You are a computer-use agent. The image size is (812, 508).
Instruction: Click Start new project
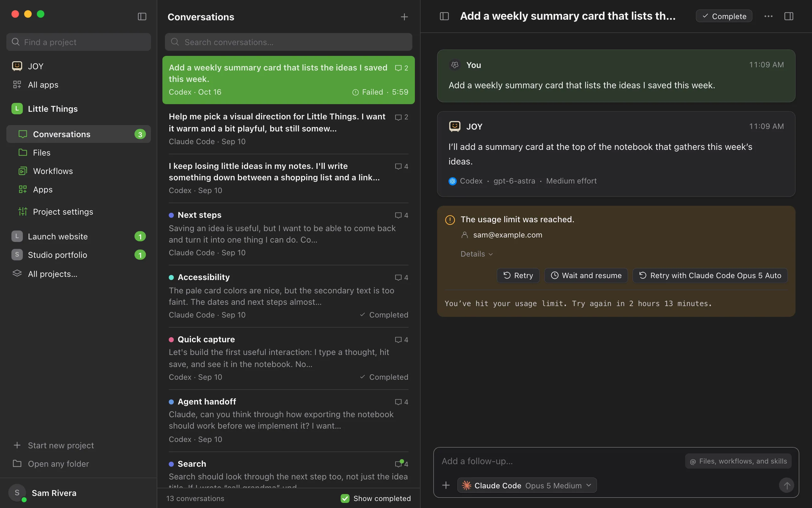(x=79, y=445)
